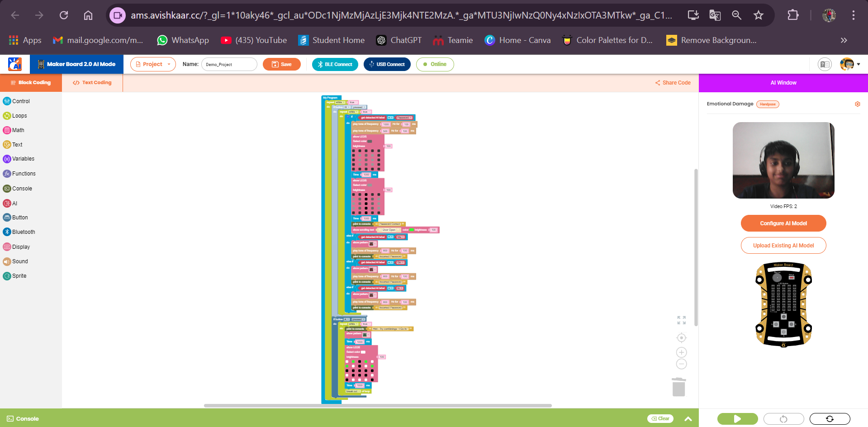Click the workspace trash can
This screenshot has height=427, width=868.
678,387
